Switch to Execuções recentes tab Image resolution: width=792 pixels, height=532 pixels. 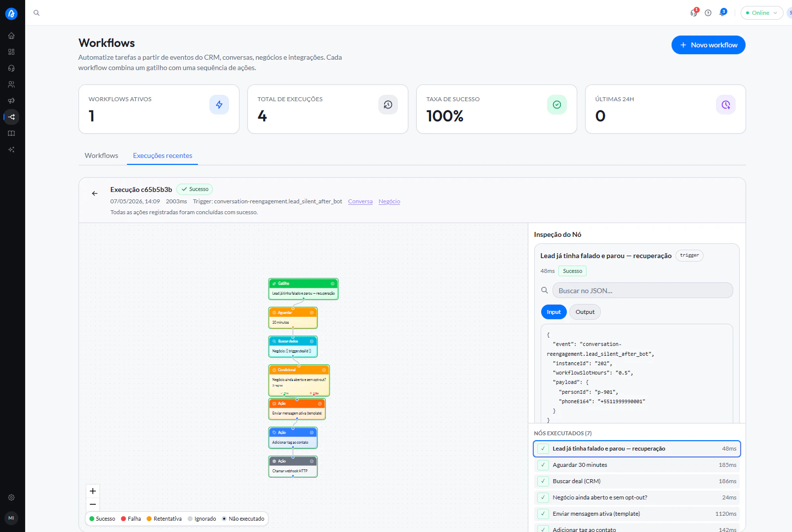162,155
